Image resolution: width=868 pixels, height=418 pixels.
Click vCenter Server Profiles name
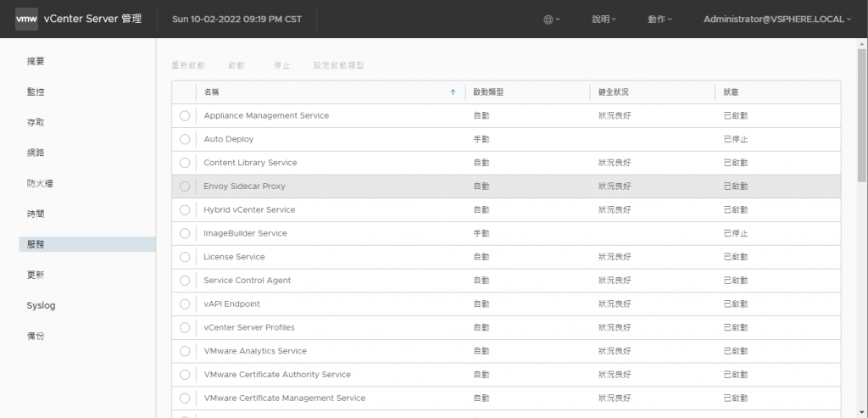click(249, 328)
